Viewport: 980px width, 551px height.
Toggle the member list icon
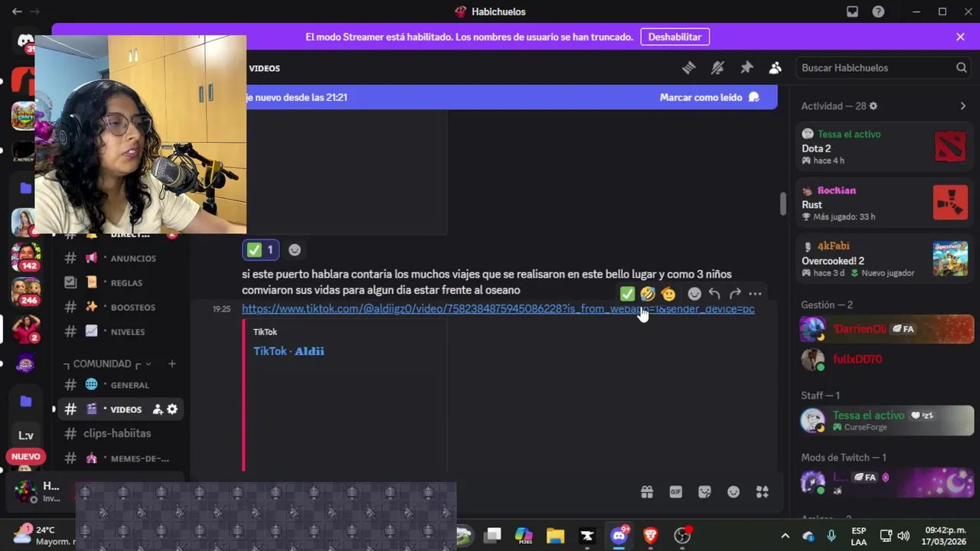tap(776, 68)
